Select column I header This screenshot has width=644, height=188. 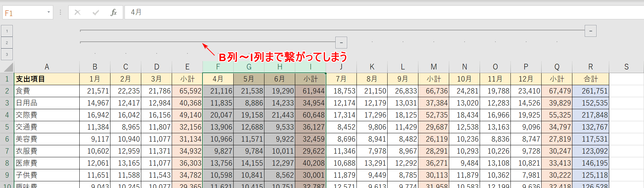click(310, 67)
